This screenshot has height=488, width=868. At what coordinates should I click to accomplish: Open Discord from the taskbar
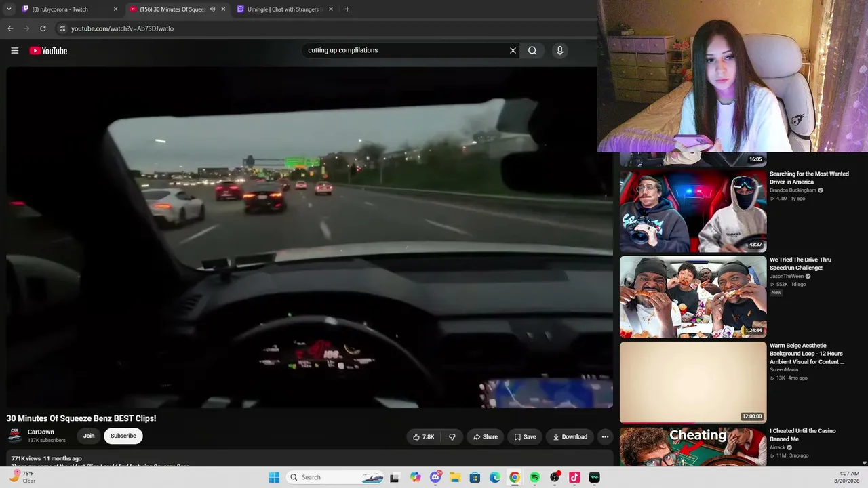435,477
